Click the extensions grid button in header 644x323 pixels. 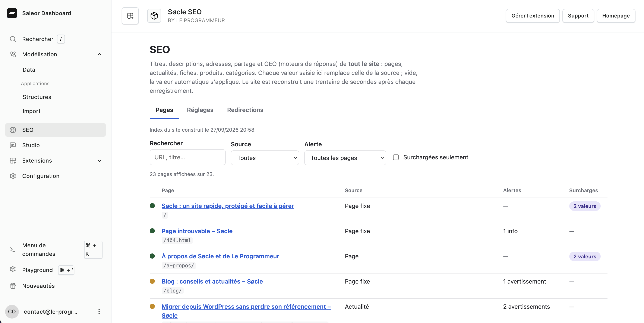coord(130,16)
